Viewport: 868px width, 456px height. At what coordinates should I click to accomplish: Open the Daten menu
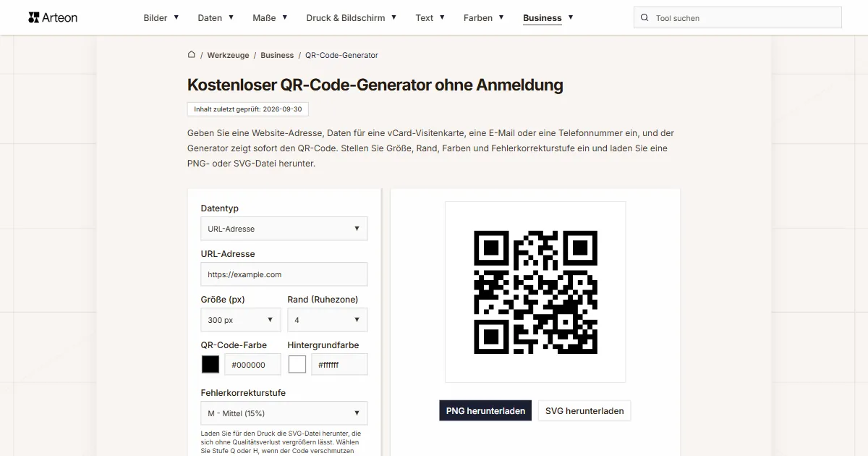tap(210, 18)
